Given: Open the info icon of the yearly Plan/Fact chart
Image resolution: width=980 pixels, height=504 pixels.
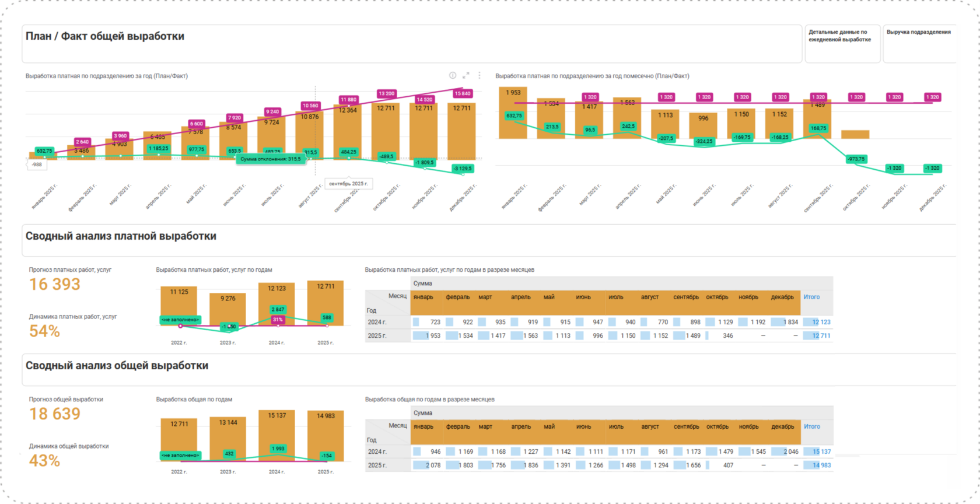Looking at the screenshot, I should [x=453, y=75].
